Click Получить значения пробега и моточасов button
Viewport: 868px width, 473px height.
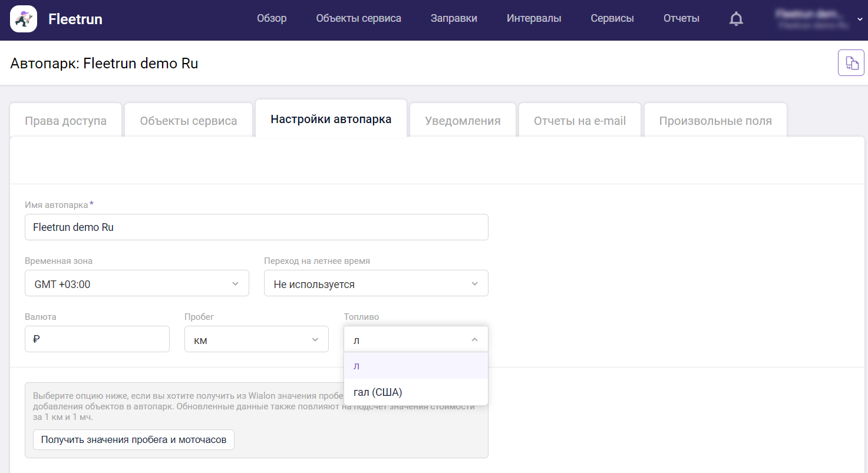(133, 439)
